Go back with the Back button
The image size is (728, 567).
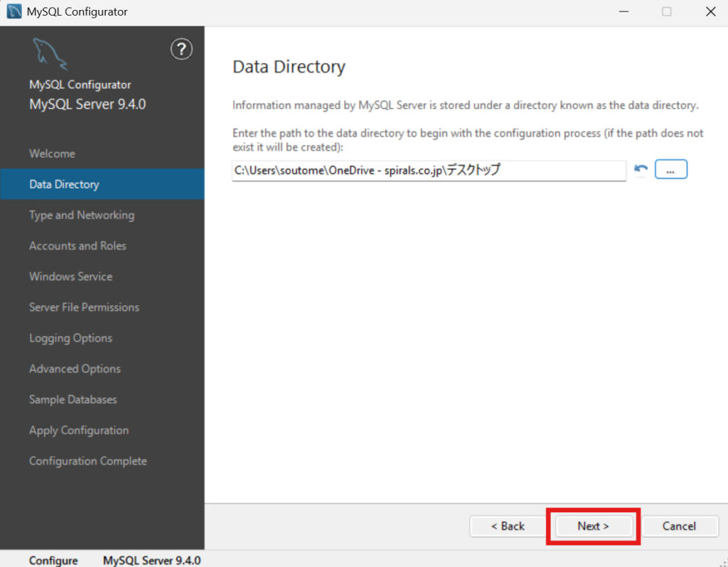click(x=508, y=526)
